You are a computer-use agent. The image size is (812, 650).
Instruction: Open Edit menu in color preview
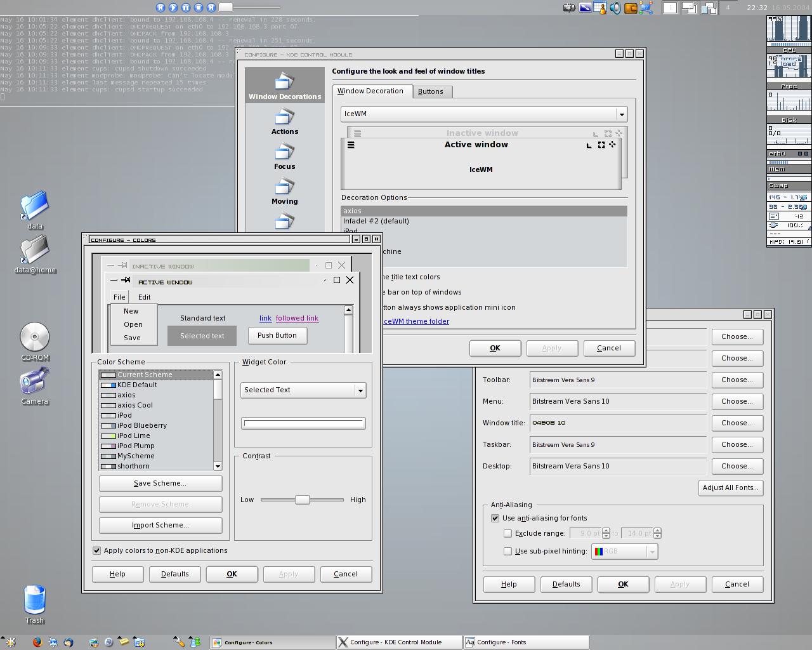pos(145,297)
